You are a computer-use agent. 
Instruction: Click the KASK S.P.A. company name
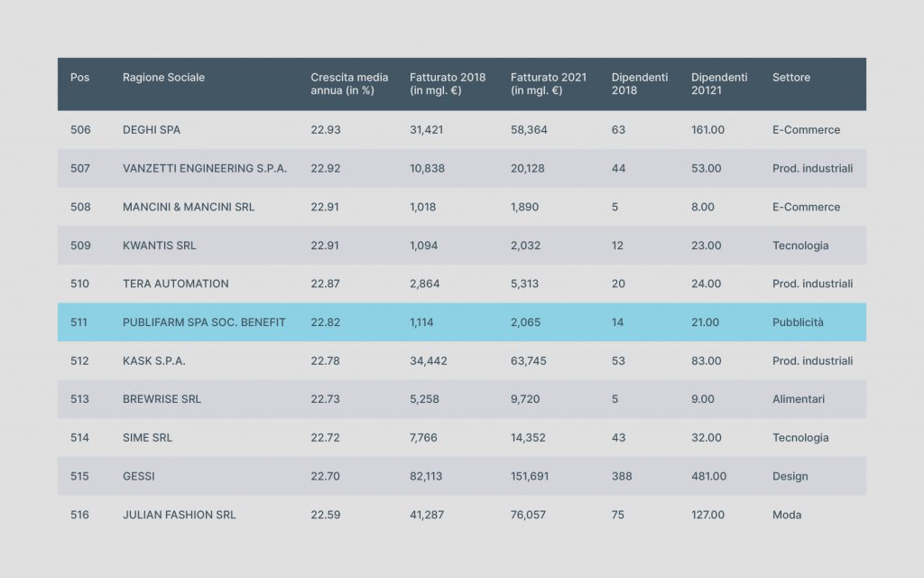pyautogui.click(x=153, y=361)
